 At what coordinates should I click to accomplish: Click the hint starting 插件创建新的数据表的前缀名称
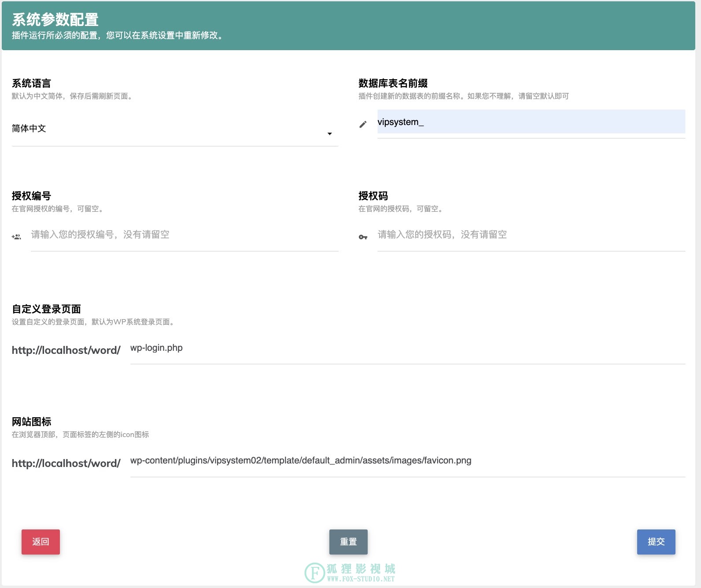[x=464, y=96]
